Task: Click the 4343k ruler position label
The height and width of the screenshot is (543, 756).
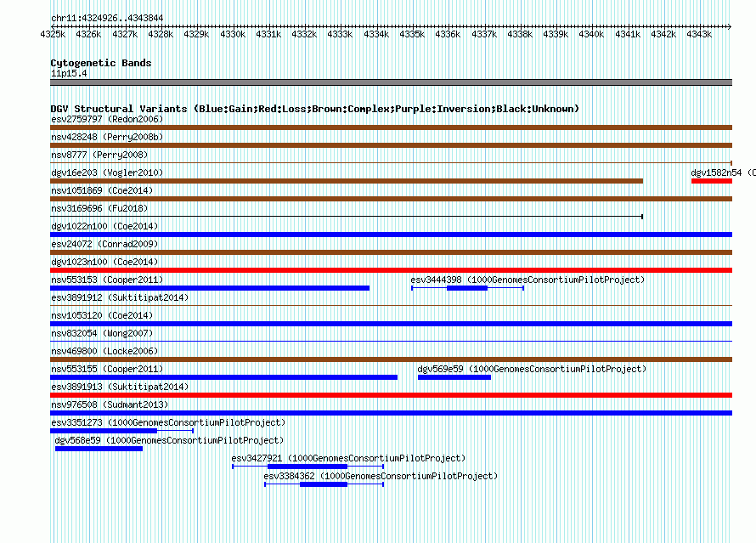Action: [x=698, y=34]
